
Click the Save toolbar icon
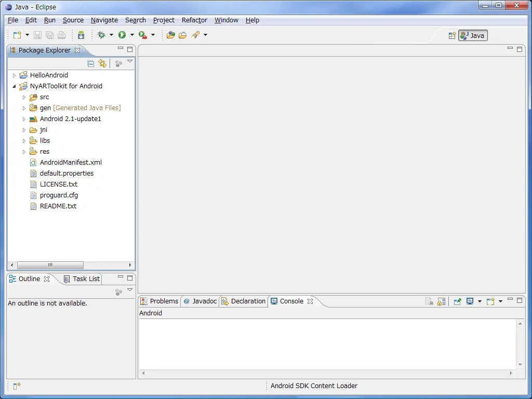37,35
